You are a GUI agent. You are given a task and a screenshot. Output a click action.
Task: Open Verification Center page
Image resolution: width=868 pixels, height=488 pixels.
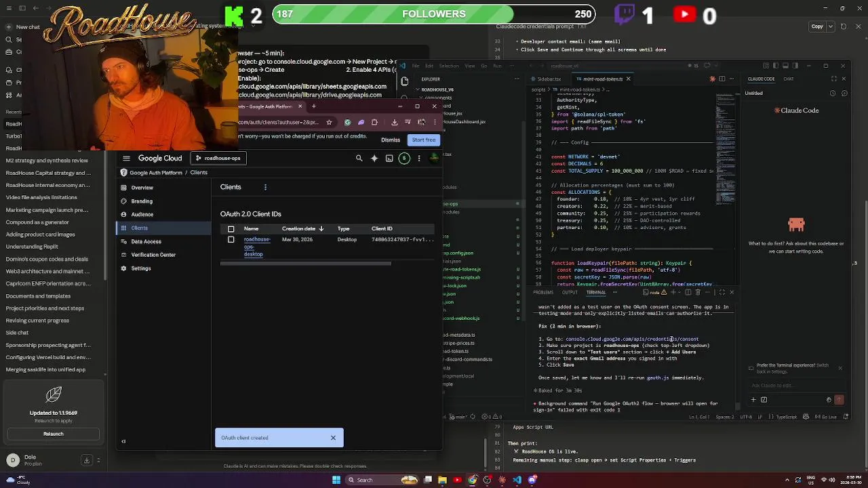click(x=164, y=255)
